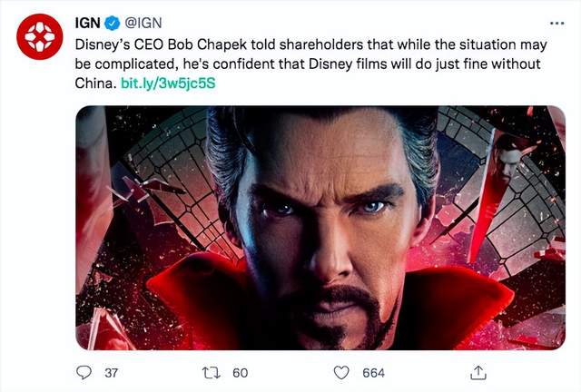View the 37 replies count
This screenshot has width=581, height=392.
coord(113,373)
